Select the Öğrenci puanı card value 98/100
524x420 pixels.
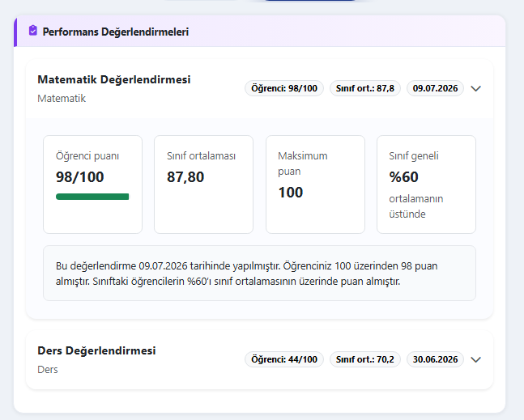80,177
